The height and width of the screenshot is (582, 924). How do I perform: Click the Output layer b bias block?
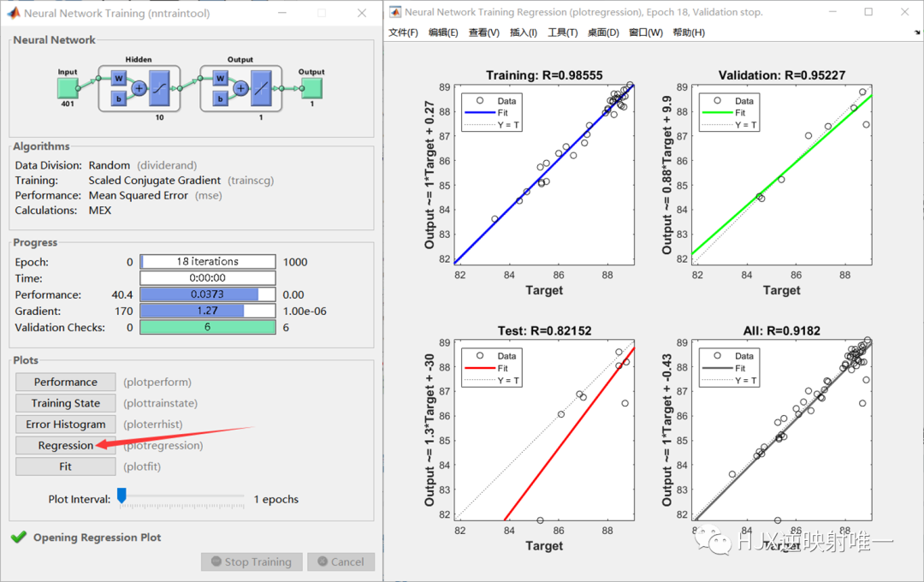pyautogui.click(x=221, y=98)
